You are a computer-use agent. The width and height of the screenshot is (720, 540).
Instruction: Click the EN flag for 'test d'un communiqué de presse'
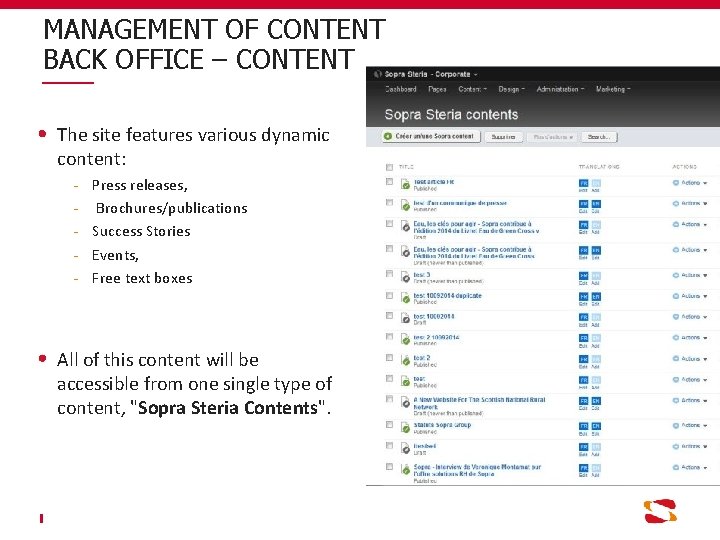(596, 203)
